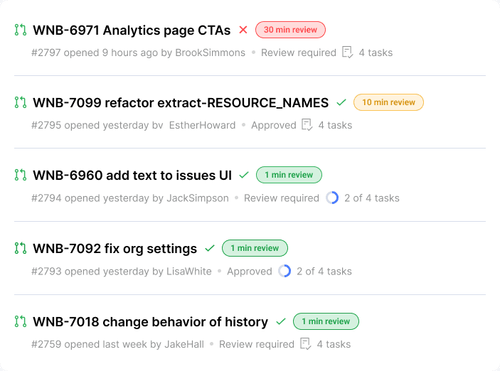Click tasks checklist icon on PR #2759

[x=306, y=344]
